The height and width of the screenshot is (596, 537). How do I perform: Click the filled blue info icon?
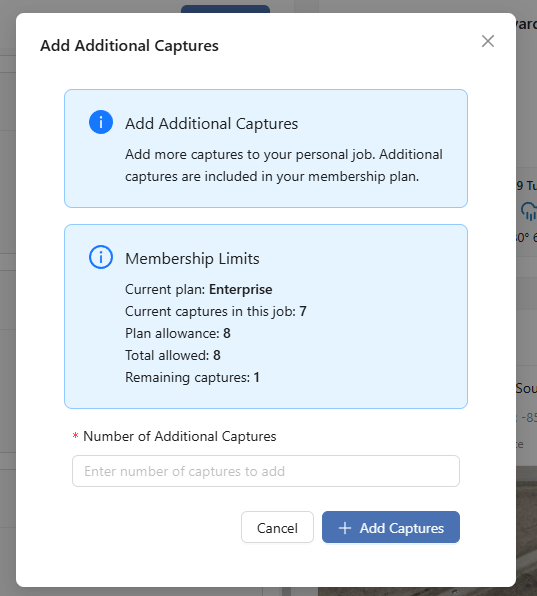tap(101, 122)
